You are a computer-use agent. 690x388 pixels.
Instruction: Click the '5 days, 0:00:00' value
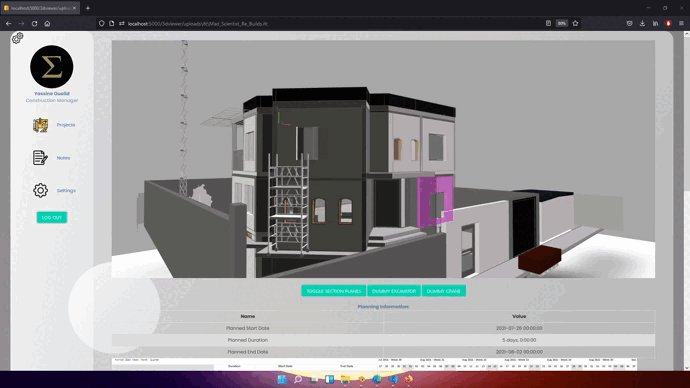point(519,340)
